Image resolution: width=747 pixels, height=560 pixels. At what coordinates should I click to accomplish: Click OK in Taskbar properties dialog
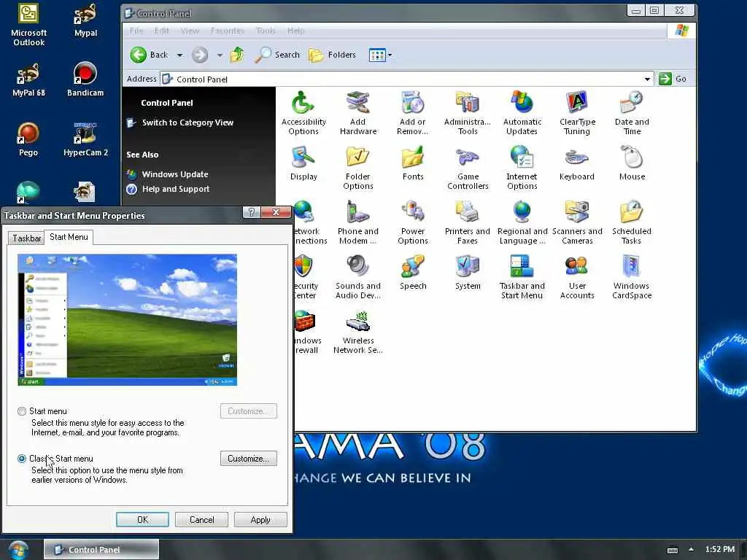142,519
